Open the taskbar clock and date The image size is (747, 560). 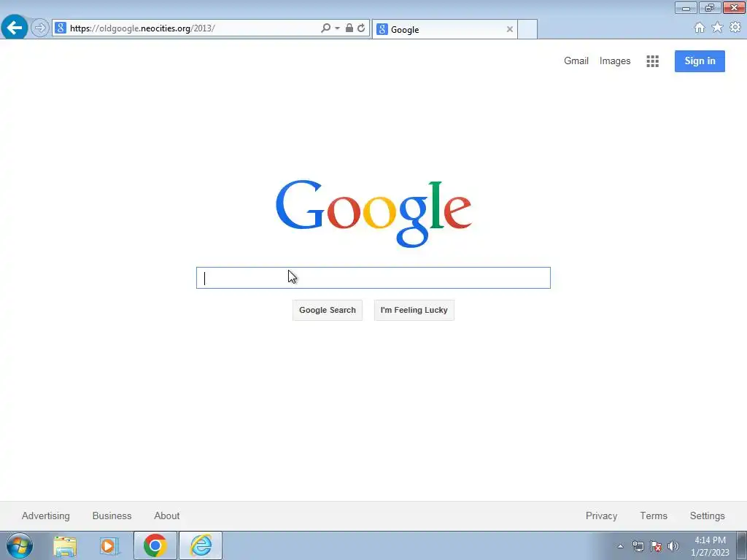tap(710, 546)
